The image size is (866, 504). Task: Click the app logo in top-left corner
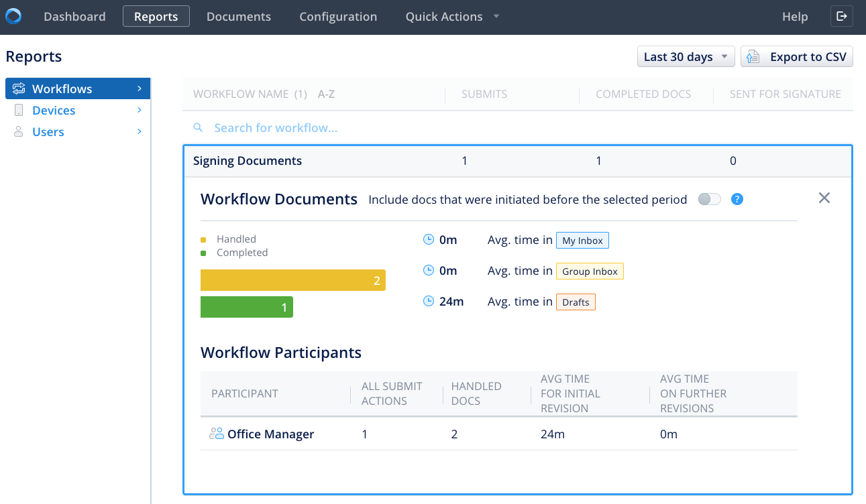(x=13, y=16)
